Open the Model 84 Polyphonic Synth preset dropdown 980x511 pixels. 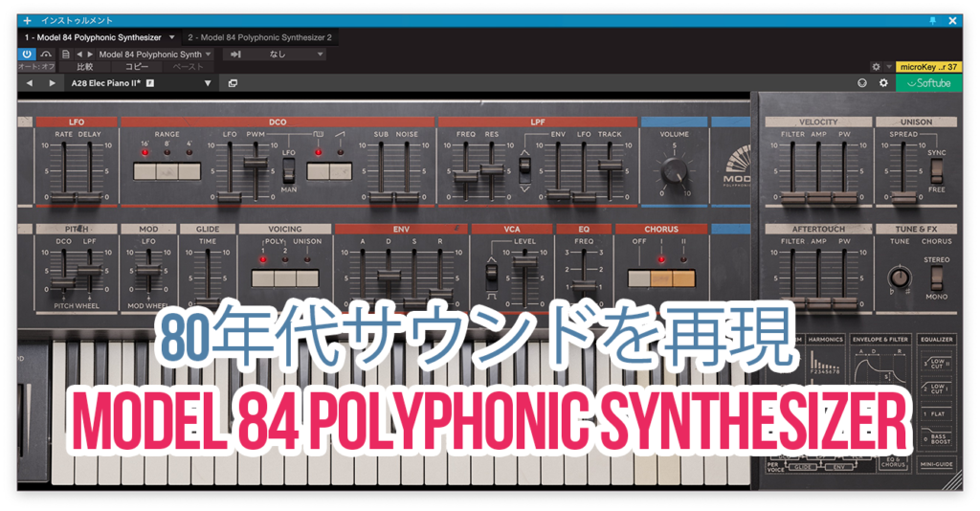coord(155,55)
